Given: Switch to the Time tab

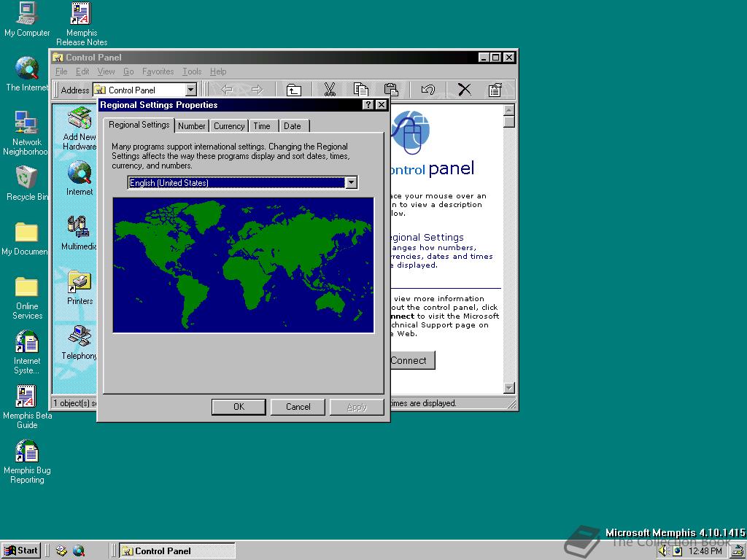Looking at the screenshot, I should point(262,126).
